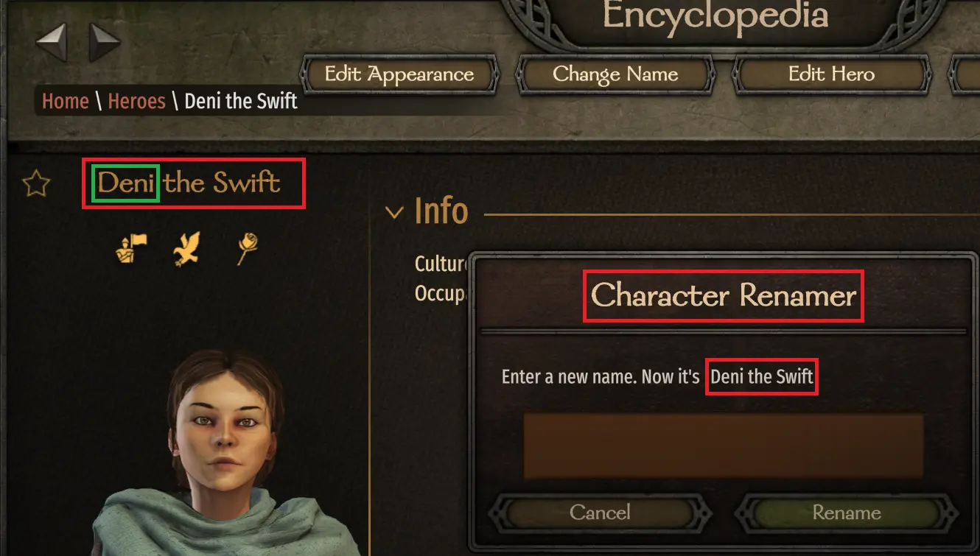
Task: Select the rose trait icon
Action: [x=246, y=249]
